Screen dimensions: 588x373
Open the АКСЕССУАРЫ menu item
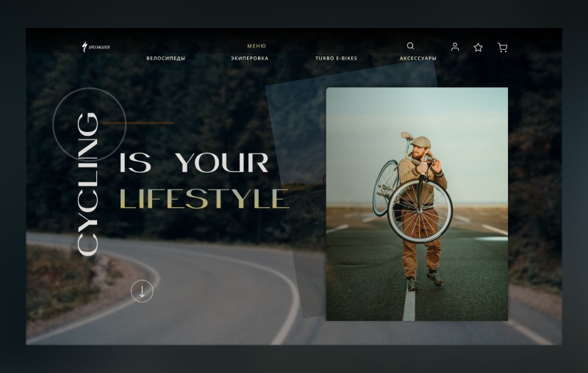(x=417, y=58)
